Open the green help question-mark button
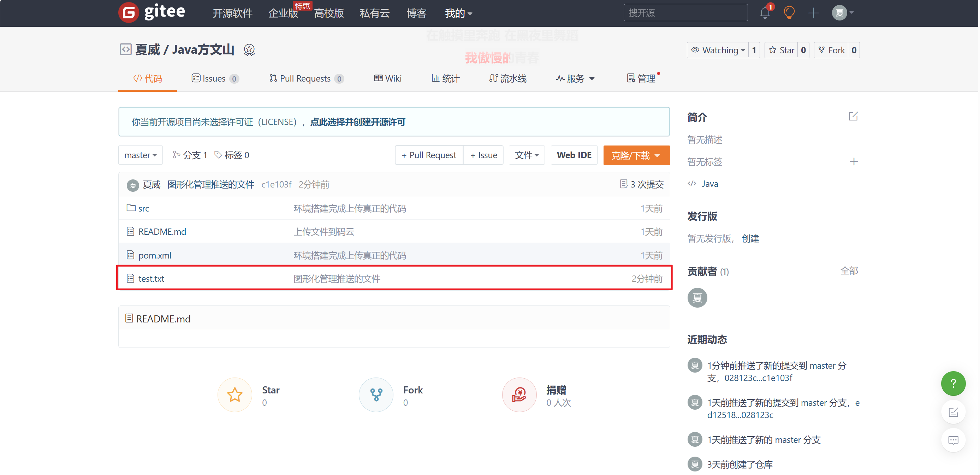The width and height of the screenshot is (980, 475). [953, 383]
